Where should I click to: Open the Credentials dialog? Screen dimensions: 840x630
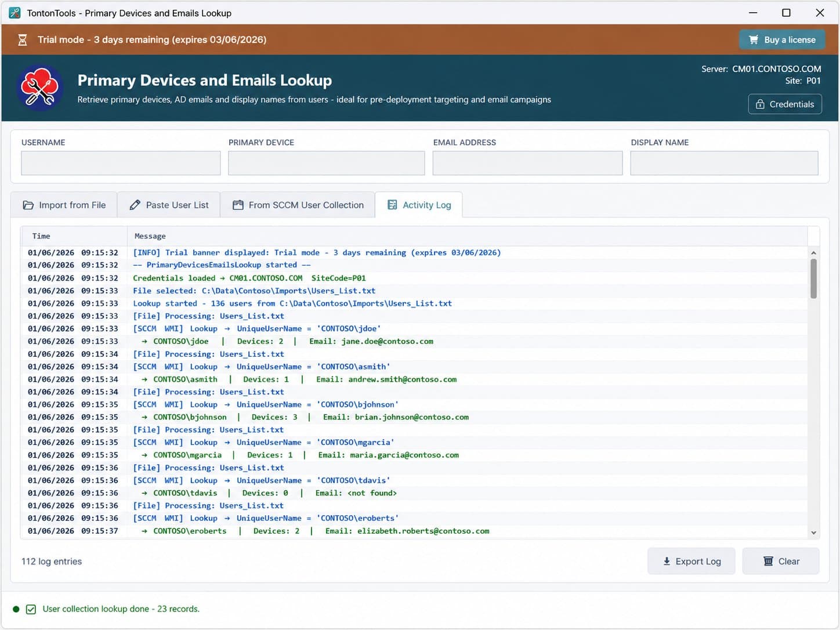[785, 104]
